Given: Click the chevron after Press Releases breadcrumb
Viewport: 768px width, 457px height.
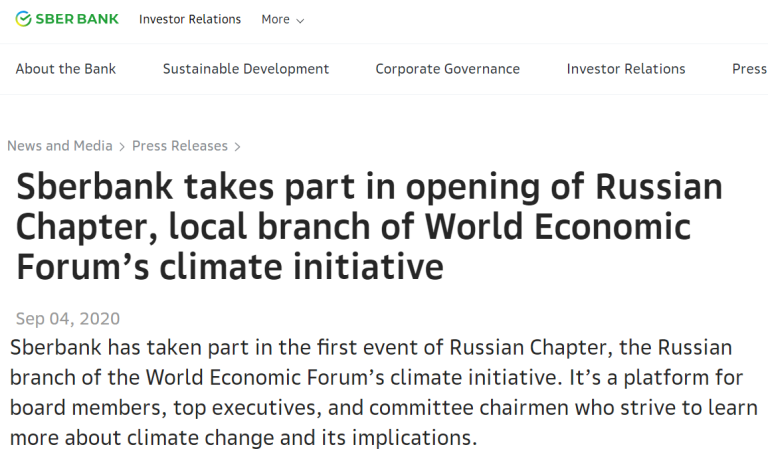Looking at the screenshot, I should pyautogui.click(x=238, y=147).
